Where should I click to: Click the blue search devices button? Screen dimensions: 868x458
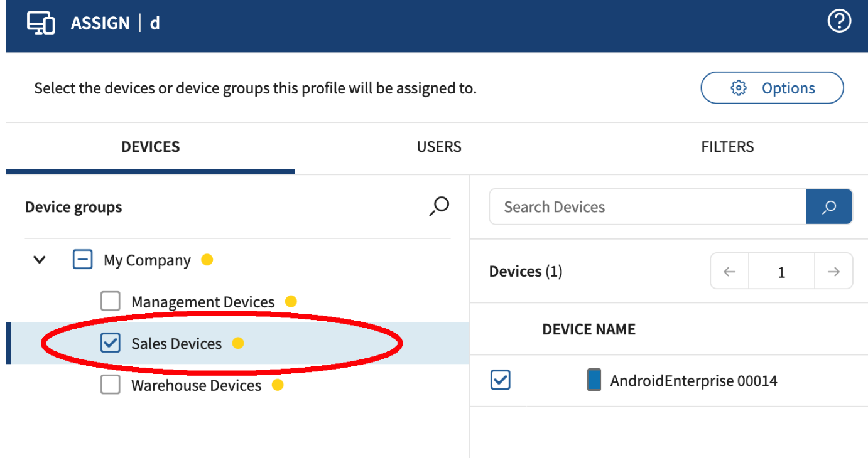point(829,207)
